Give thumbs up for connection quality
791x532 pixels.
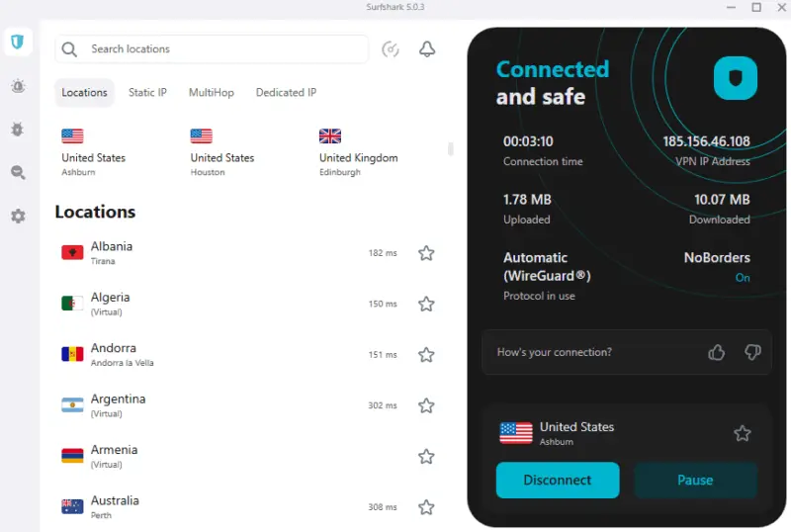716,352
